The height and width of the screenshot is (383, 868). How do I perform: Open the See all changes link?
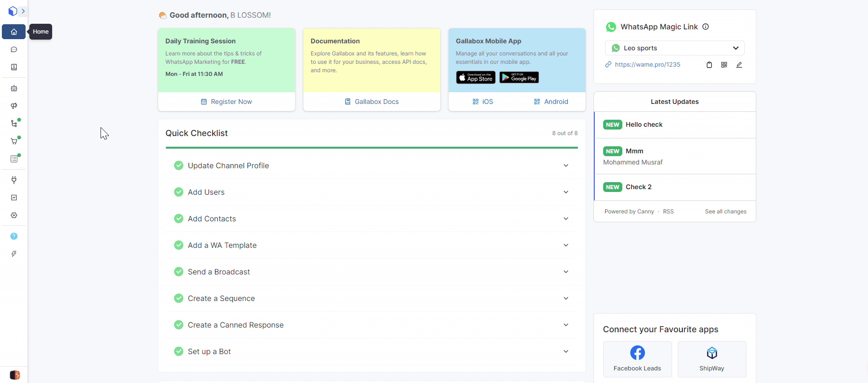pyautogui.click(x=725, y=212)
